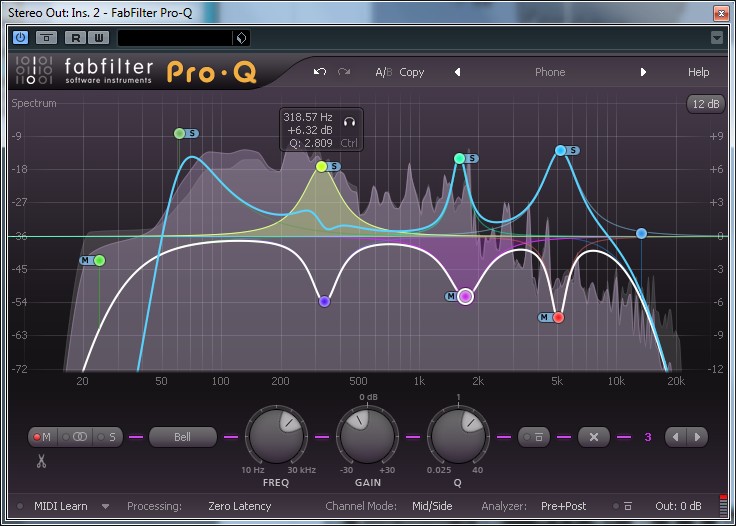Click the preset management diamond icon
Screen dimensions: 736x526
click(x=241, y=38)
